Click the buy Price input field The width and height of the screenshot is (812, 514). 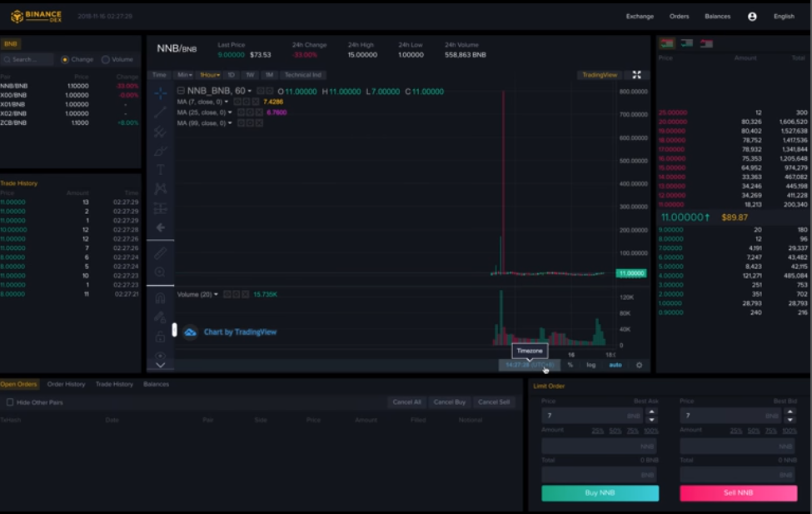point(592,416)
